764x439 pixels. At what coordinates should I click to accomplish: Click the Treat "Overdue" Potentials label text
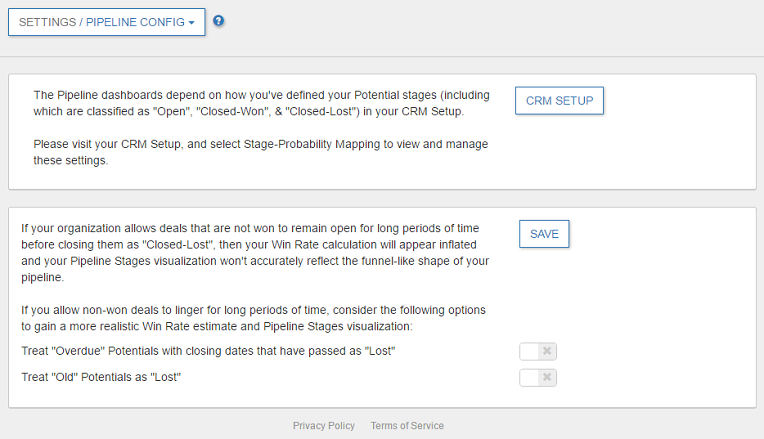click(208, 352)
